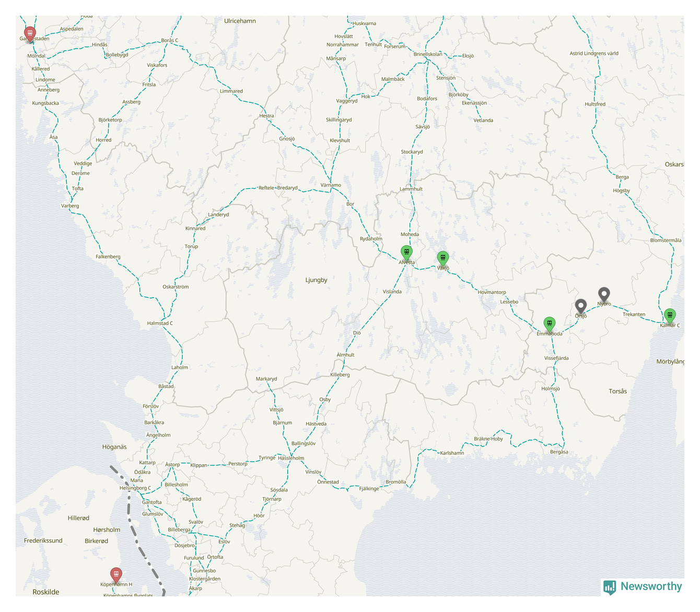
Task: Click the red train marker at Köpenhamn H
Action: 116,575
